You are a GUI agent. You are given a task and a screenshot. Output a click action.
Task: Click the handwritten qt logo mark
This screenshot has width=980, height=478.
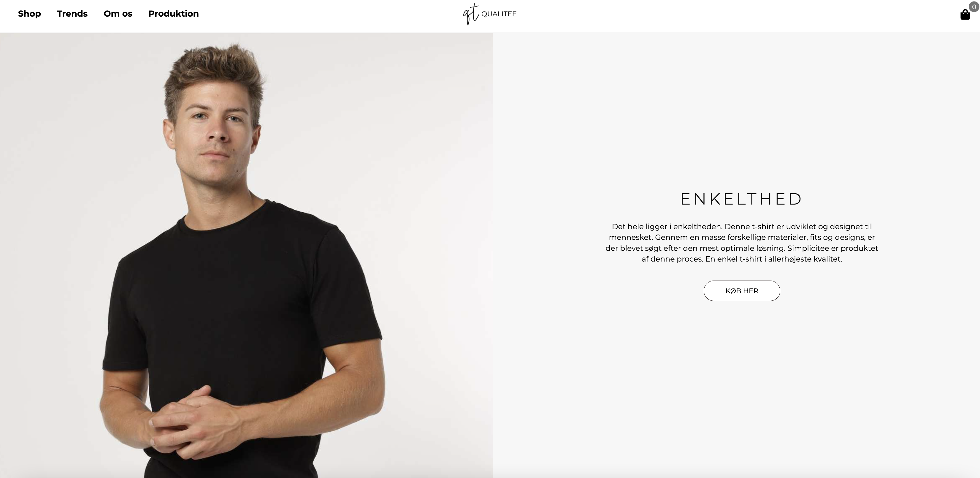pos(471,14)
